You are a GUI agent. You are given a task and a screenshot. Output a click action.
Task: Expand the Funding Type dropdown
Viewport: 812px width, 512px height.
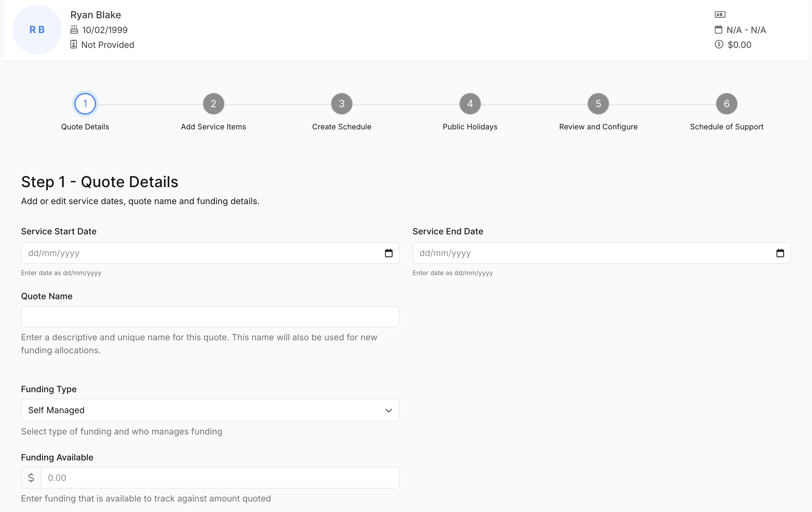coord(210,410)
